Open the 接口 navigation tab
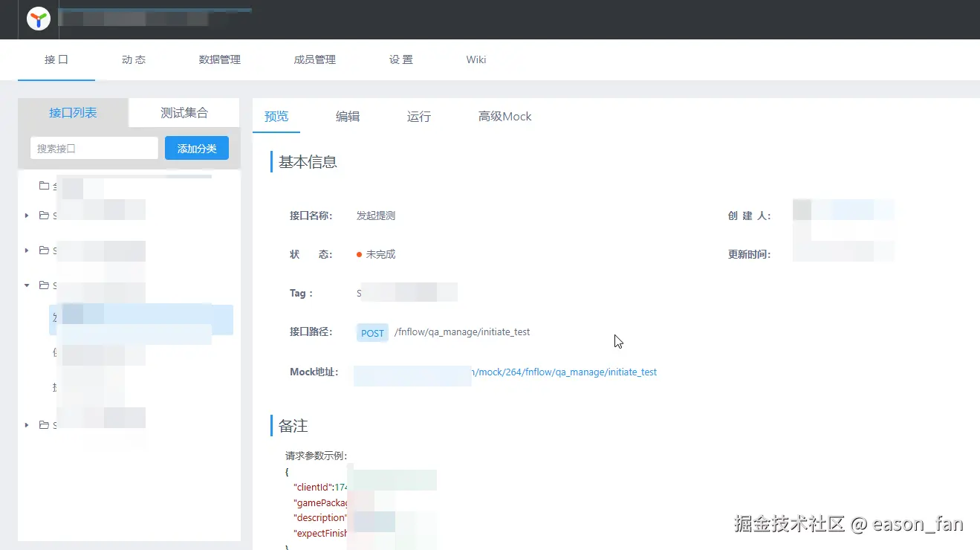This screenshot has height=550, width=980. tap(56, 59)
